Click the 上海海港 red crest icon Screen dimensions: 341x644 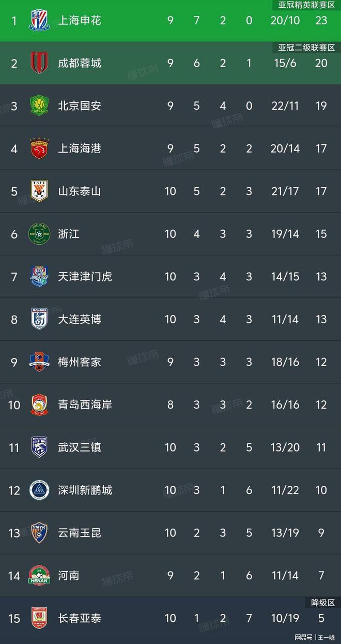point(39,148)
